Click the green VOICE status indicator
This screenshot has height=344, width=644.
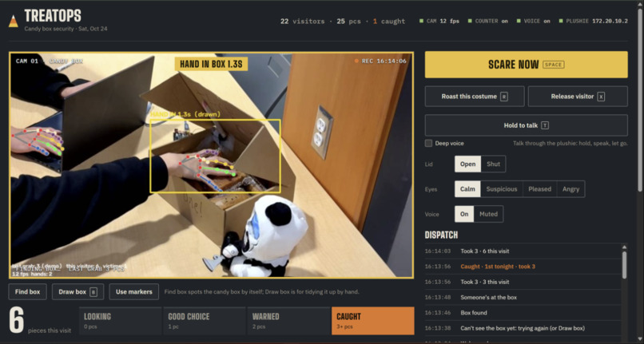519,21
